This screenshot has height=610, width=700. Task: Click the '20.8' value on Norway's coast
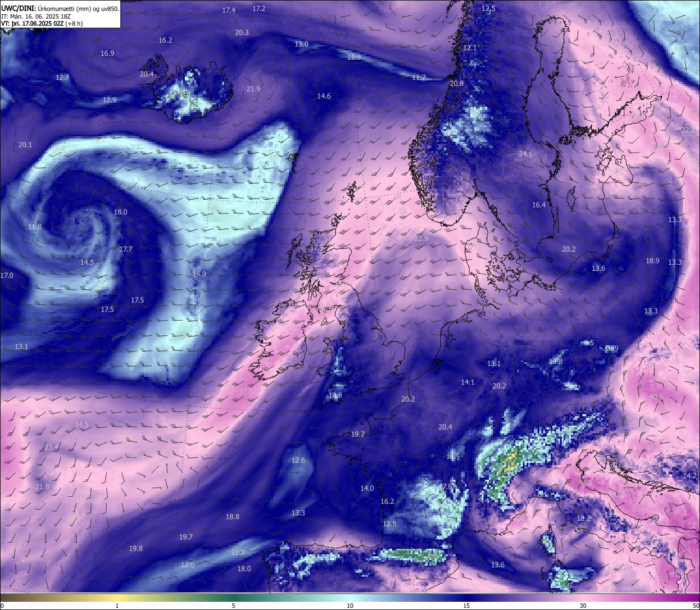pyautogui.click(x=457, y=84)
